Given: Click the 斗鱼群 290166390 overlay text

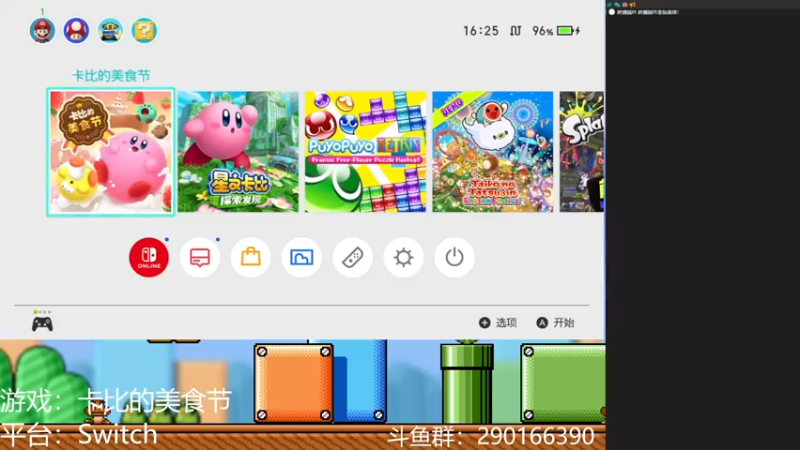Looking at the screenshot, I should coord(491,437).
